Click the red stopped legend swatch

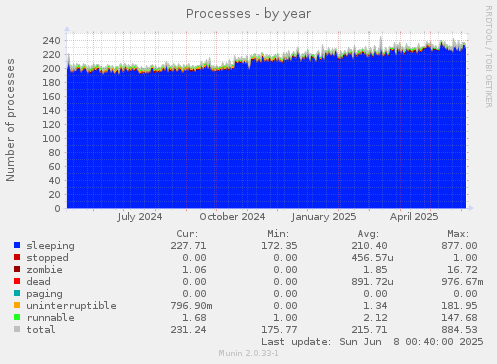tap(17, 257)
